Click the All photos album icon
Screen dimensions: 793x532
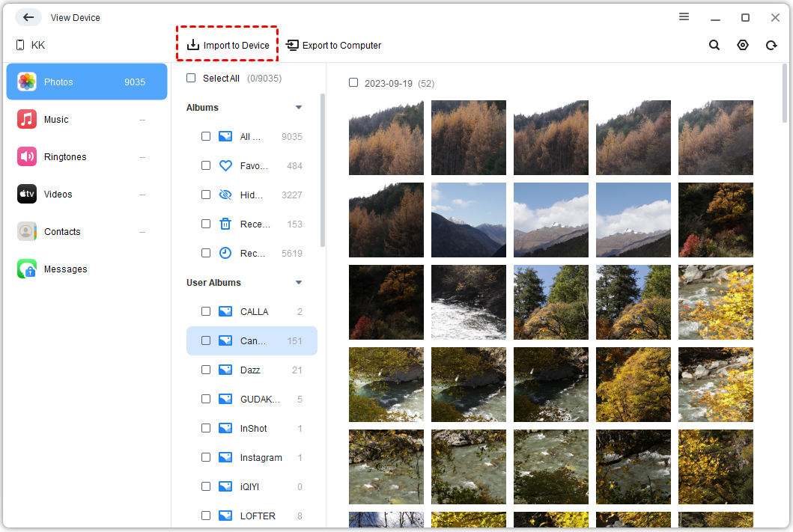pos(225,136)
